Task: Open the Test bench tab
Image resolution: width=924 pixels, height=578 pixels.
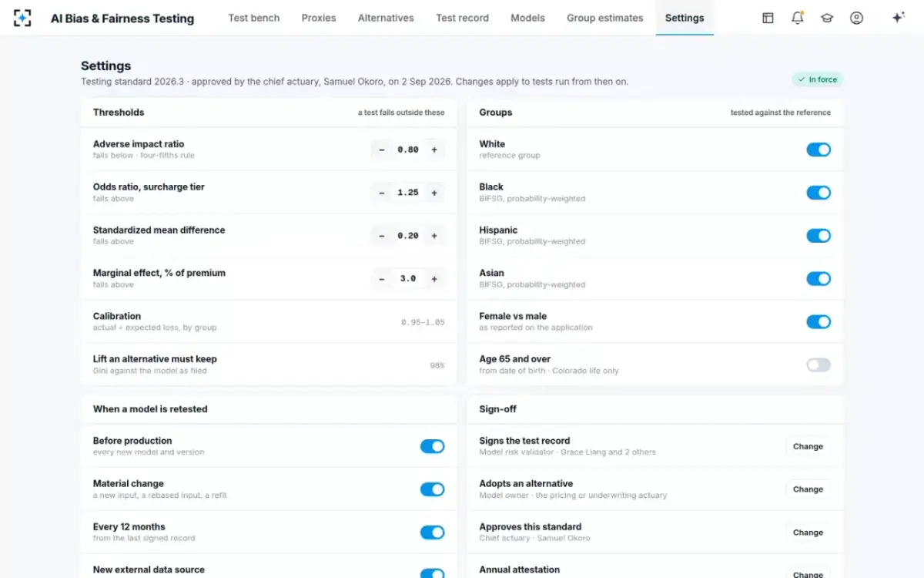Action: pyautogui.click(x=254, y=18)
